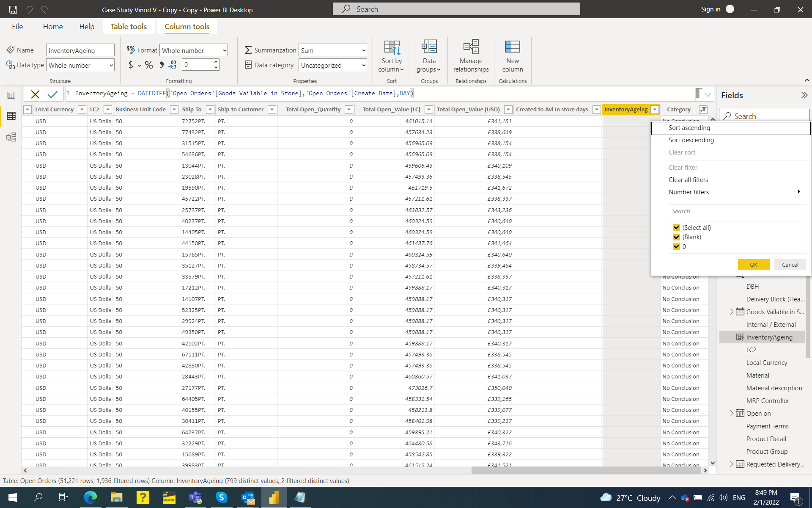Click the filter popup Search field

[x=737, y=211]
